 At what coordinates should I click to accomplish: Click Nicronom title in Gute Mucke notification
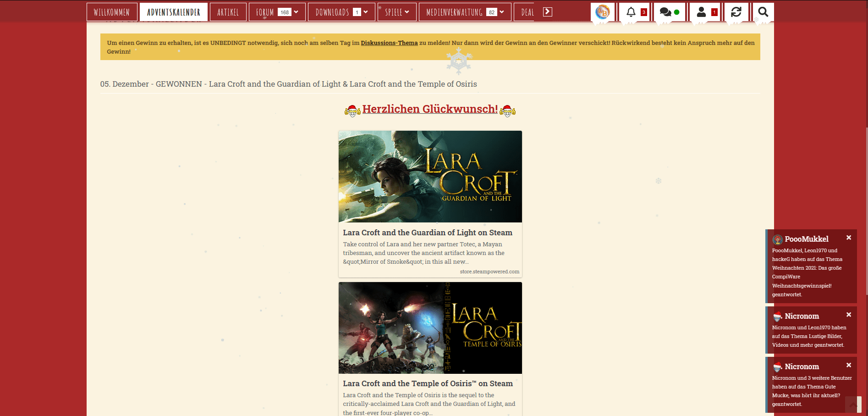point(802,366)
